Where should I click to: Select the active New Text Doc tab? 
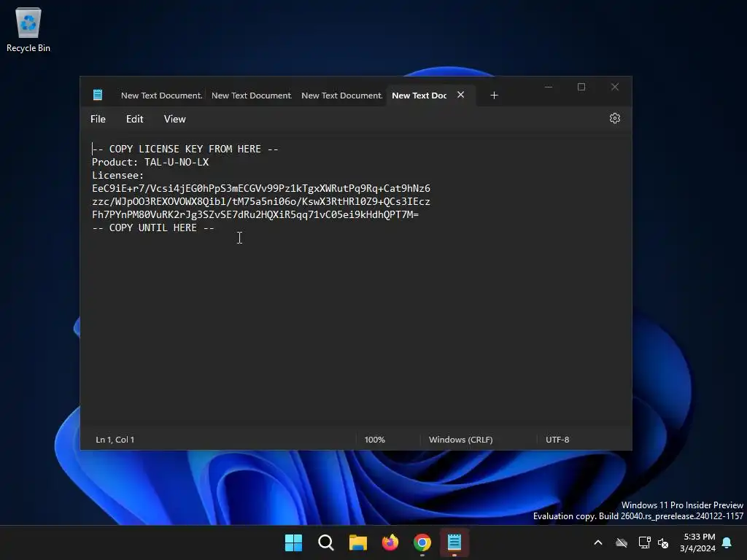(419, 96)
